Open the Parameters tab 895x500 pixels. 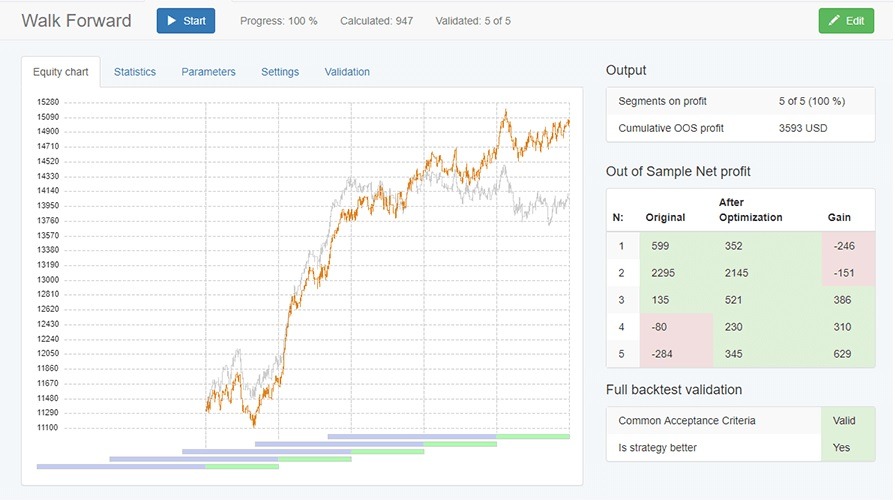(208, 72)
